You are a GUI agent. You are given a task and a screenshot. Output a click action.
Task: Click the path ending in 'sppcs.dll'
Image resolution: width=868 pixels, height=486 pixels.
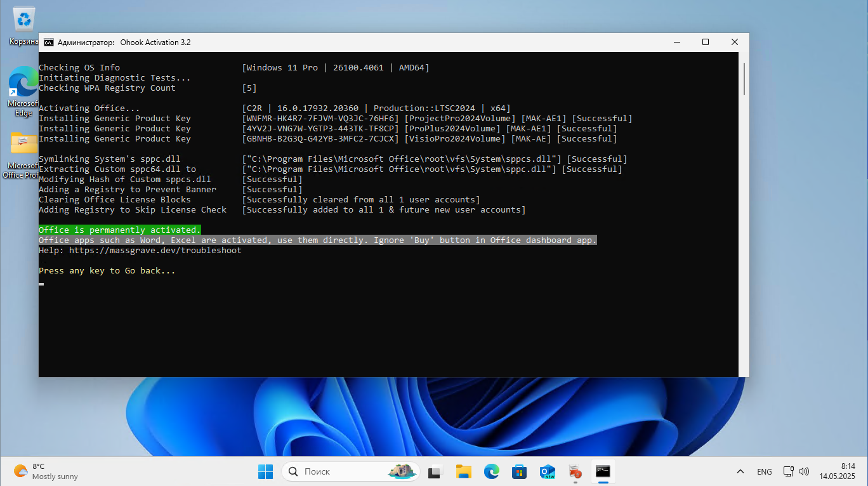click(x=402, y=159)
